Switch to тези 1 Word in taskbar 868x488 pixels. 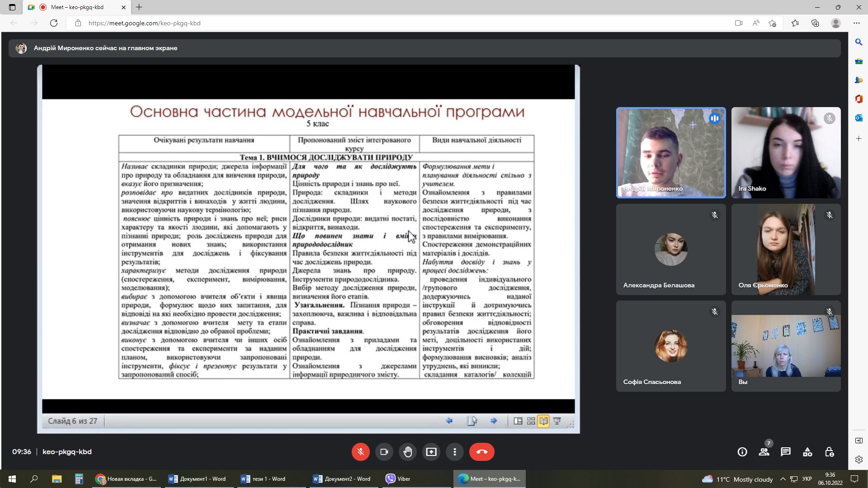tap(264, 479)
